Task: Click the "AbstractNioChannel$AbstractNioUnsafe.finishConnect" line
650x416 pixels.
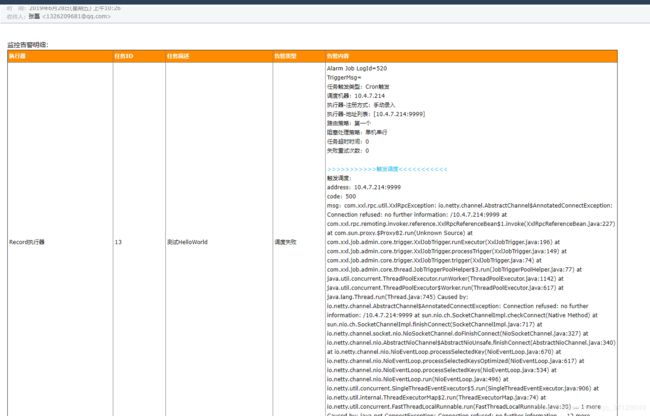Action: point(471,342)
